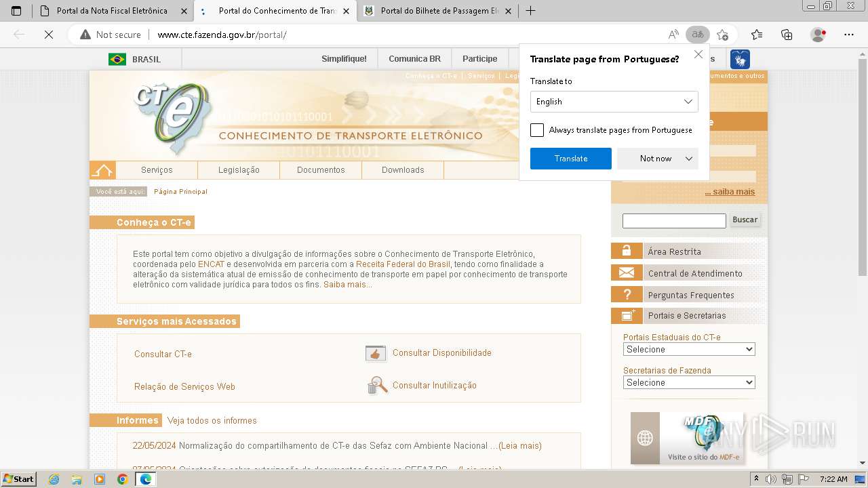Click the Not secure warning icon
Viewport: 868px width, 488px height.
tap(85, 35)
